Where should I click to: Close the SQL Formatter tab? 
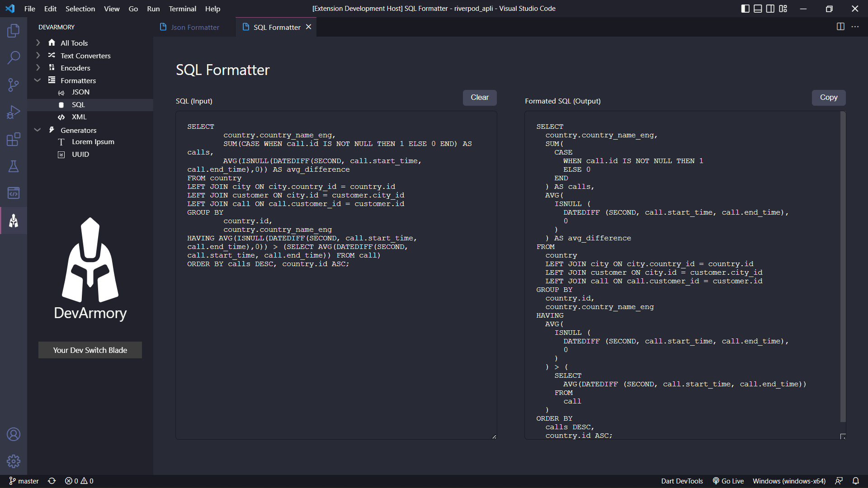click(x=309, y=27)
